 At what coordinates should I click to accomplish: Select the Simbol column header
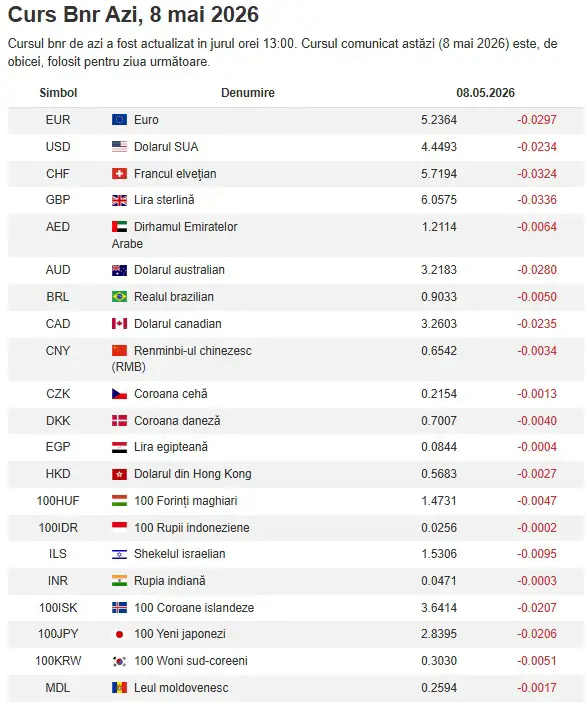coord(58,93)
